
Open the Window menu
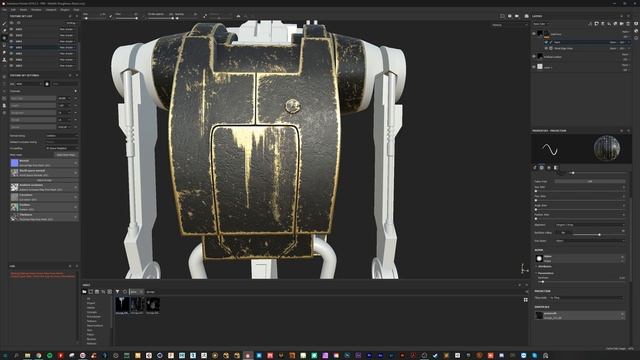36,9
